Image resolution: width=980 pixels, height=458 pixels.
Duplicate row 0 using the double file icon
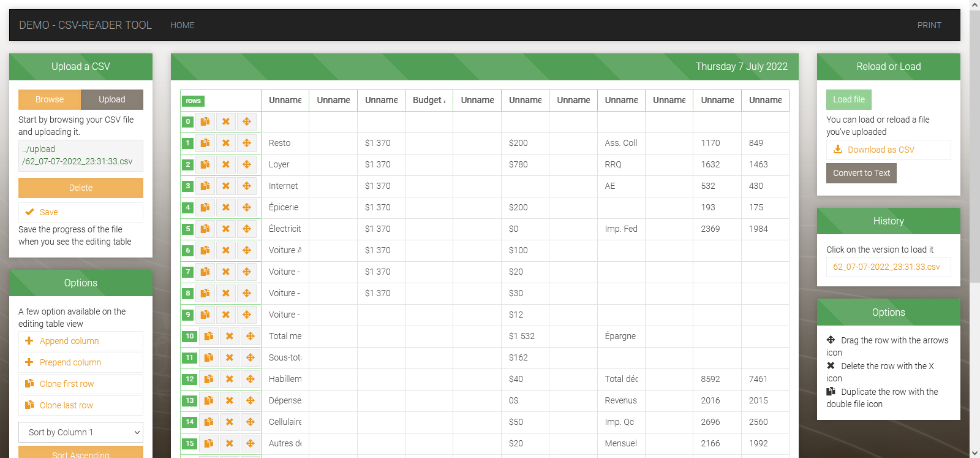pyautogui.click(x=205, y=121)
